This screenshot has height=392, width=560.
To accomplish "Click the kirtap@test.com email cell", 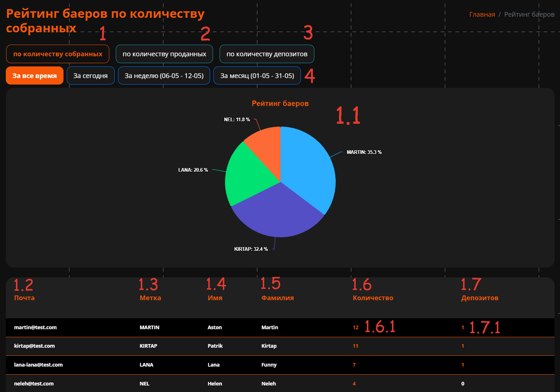I will click(x=34, y=346).
